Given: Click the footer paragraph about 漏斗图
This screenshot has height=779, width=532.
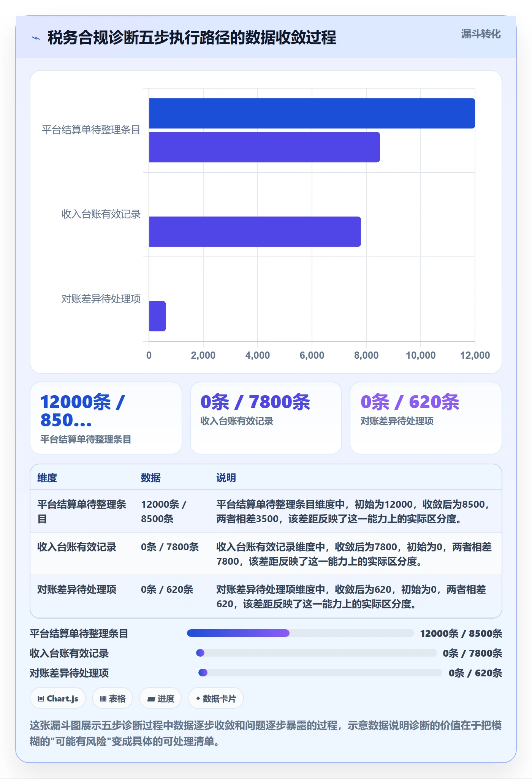Looking at the screenshot, I should pyautogui.click(x=266, y=733).
